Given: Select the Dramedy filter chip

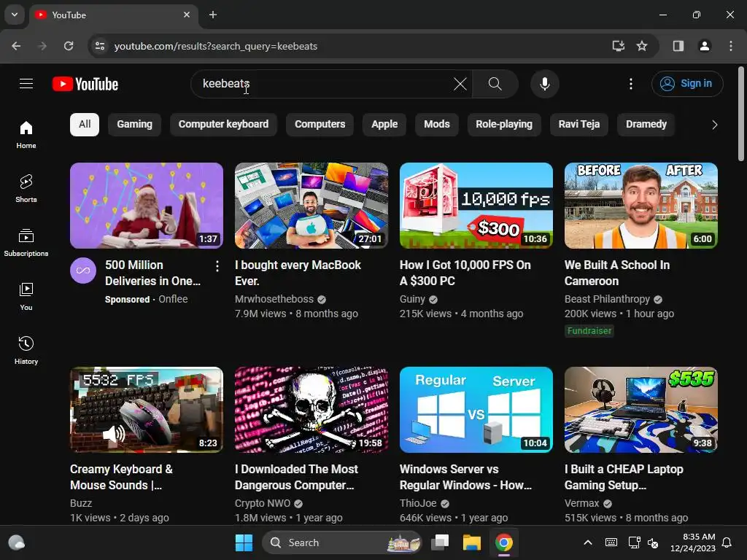Looking at the screenshot, I should tap(646, 124).
